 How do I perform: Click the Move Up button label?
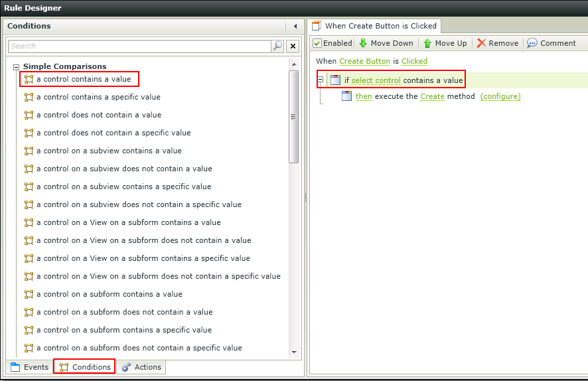[x=451, y=44]
